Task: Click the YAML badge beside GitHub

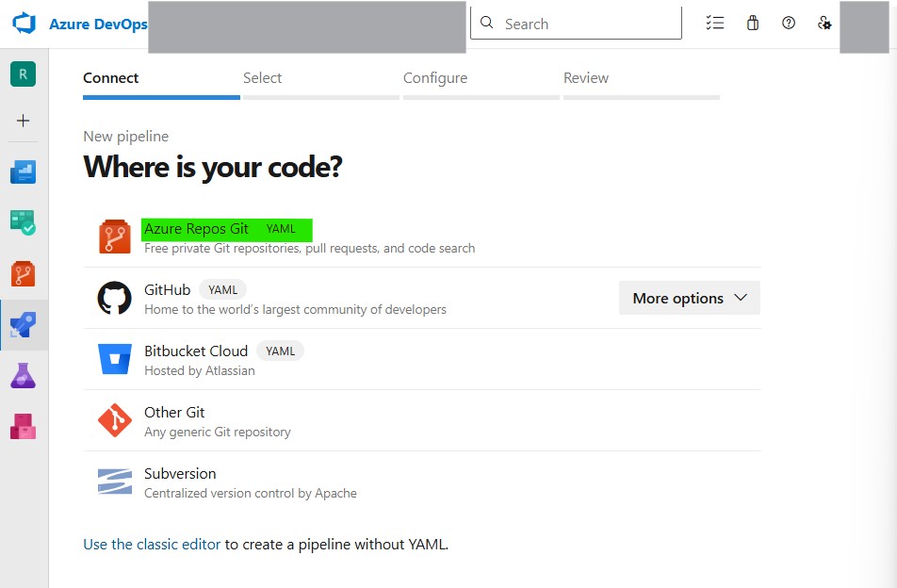Action: pyautogui.click(x=222, y=289)
